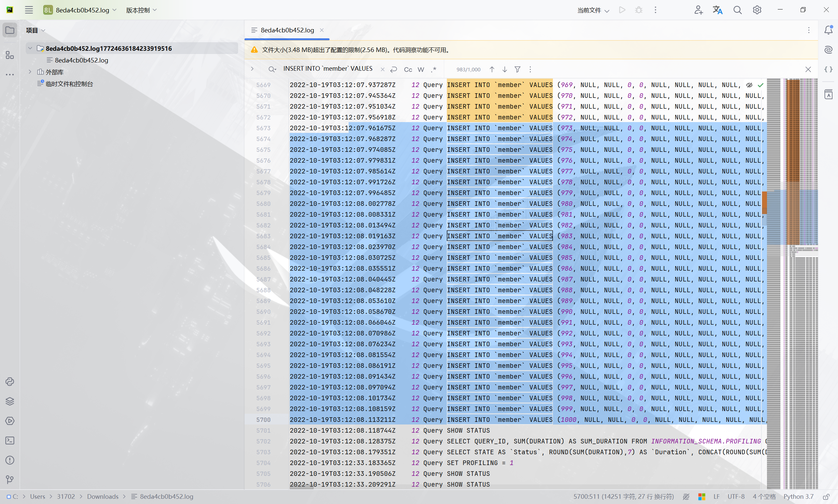Open the Project tool window folder icon

click(x=10, y=30)
